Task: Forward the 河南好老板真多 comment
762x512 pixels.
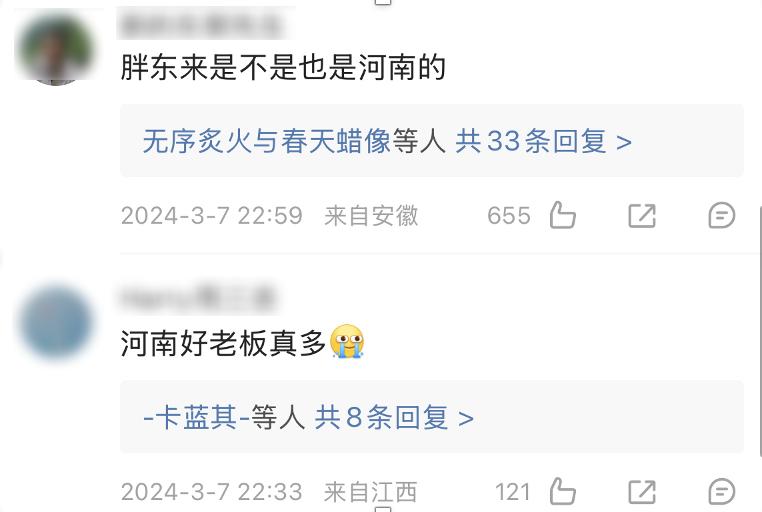Action: coord(642,492)
